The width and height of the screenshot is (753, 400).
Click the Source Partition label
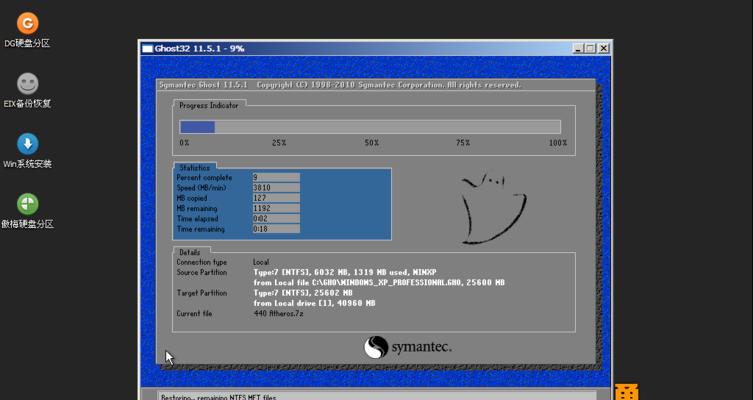202,272
